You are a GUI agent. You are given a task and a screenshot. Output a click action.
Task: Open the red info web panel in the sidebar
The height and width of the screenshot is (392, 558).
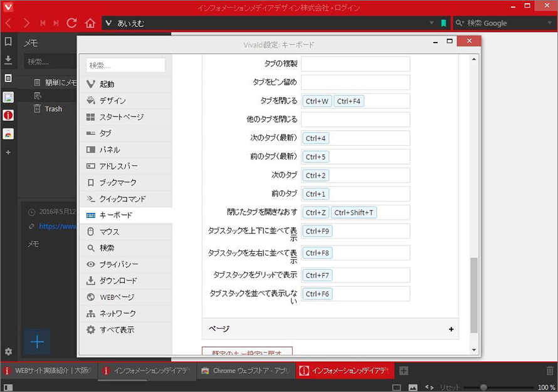click(8, 115)
